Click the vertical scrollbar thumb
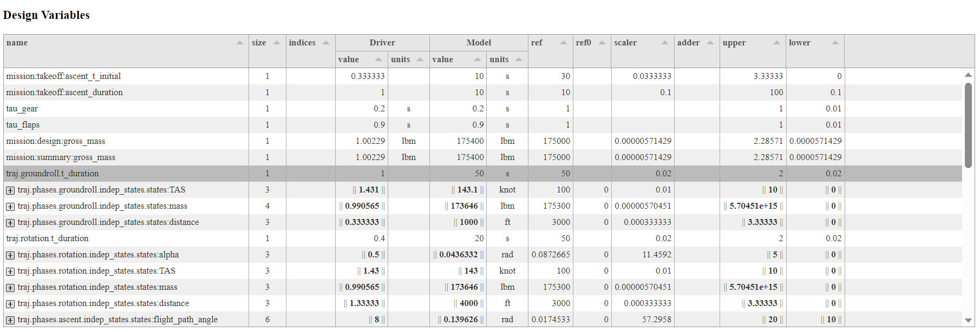980x332 pixels. (968, 125)
